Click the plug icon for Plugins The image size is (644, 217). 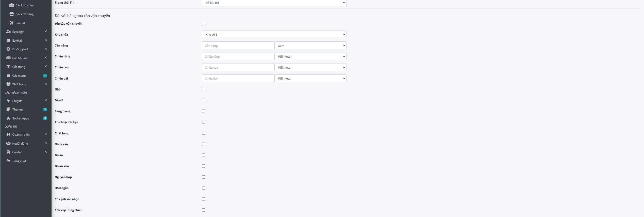point(8,101)
